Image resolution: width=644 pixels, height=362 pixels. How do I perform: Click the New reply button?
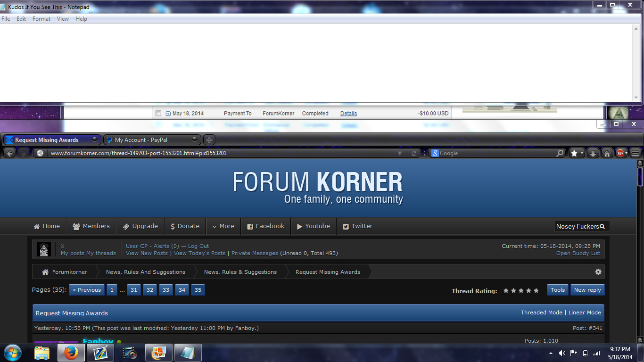tap(587, 290)
